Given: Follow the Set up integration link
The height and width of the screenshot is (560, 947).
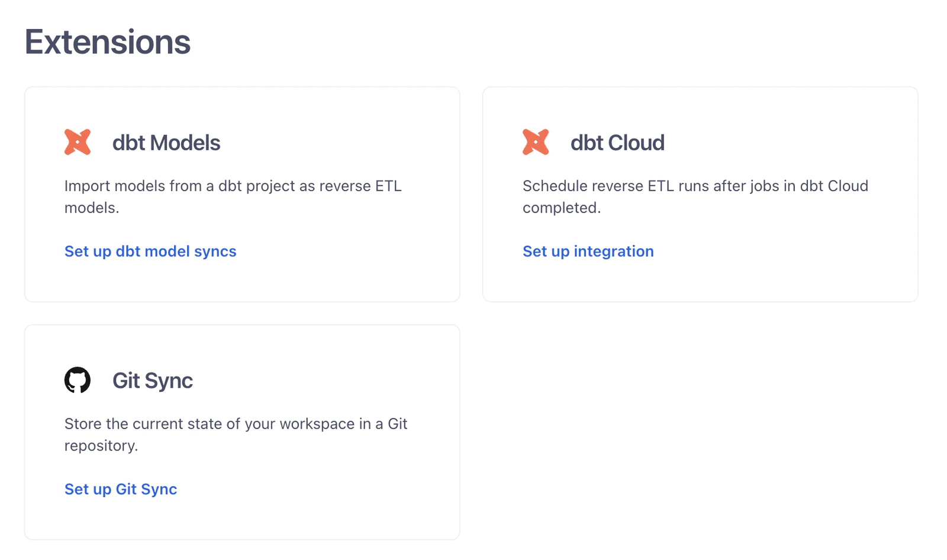Looking at the screenshot, I should click(x=588, y=252).
